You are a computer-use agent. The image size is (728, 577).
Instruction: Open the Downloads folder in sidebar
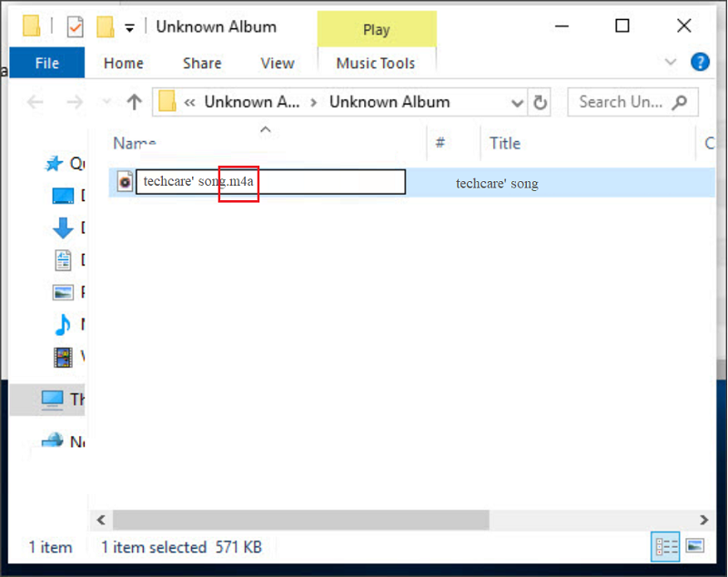point(63,228)
